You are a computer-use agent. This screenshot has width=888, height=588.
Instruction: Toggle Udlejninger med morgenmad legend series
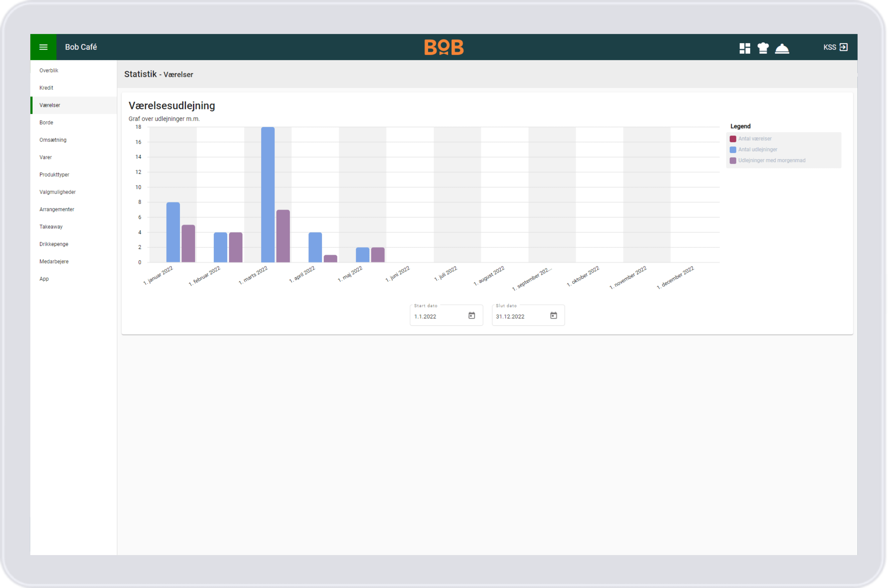(772, 160)
